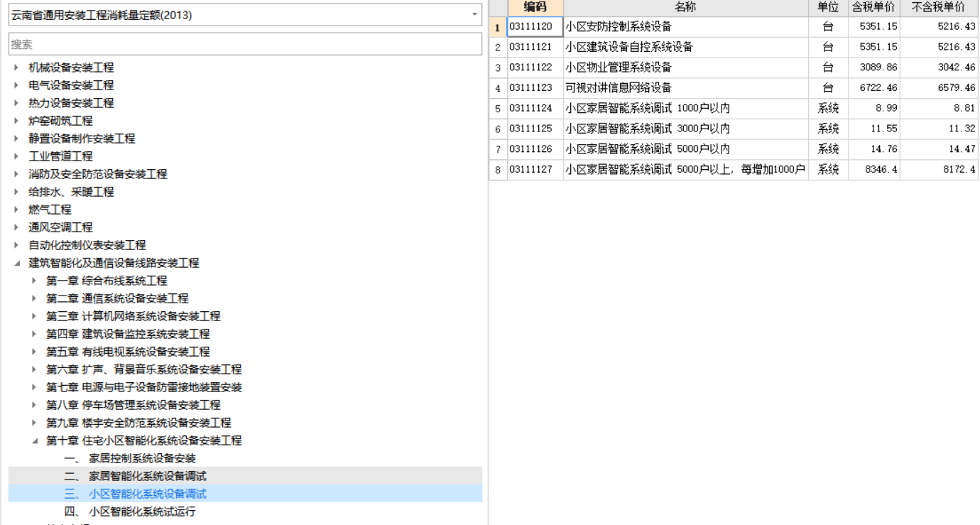The image size is (980, 525).
Task: Select 四、小区智能化系统试运行 tree item
Action: click(x=130, y=512)
